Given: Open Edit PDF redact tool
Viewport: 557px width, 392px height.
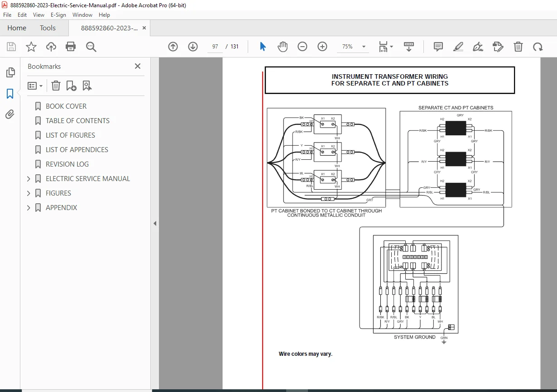Looking at the screenshot, I should (x=498, y=47).
